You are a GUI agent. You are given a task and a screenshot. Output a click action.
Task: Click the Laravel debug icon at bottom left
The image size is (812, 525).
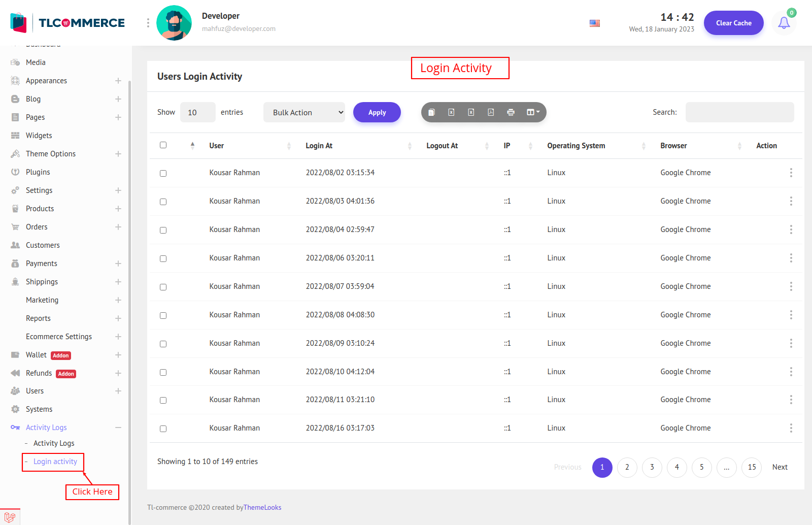pyautogui.click(x=10, y=517)
